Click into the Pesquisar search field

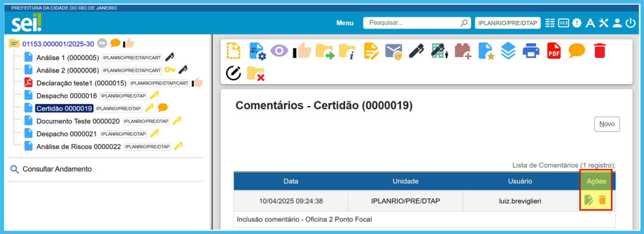pyautogui.click(x=413, y=23)
